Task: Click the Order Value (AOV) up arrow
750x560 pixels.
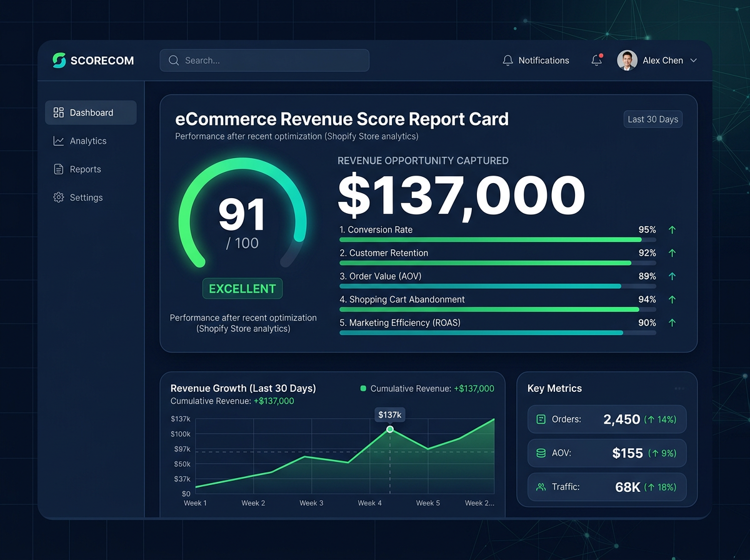Action: coord(672,276)
